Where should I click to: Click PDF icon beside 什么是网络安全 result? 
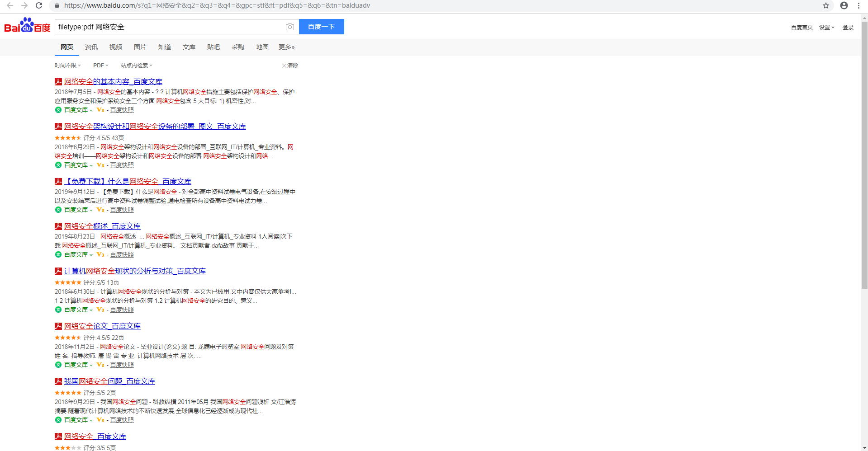58,182
